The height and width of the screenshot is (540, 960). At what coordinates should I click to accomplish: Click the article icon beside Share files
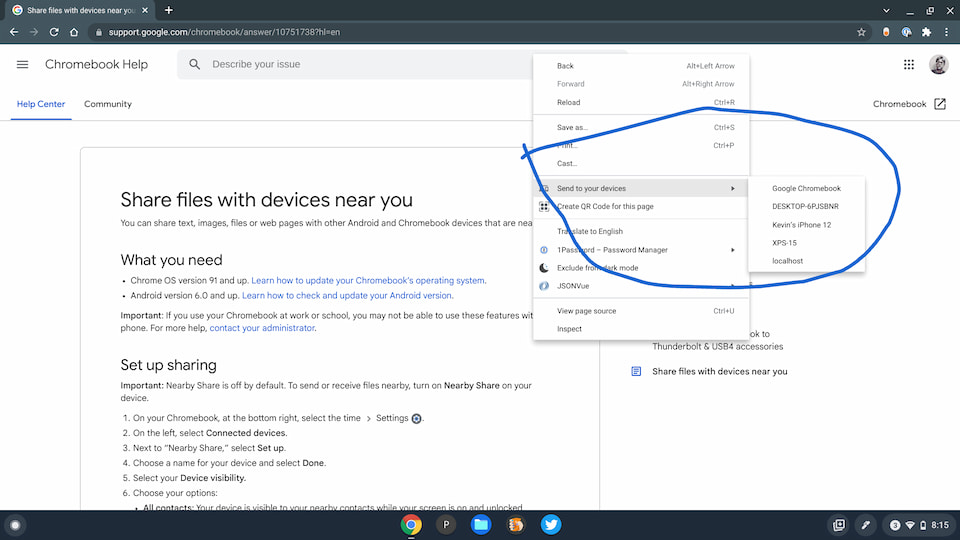(x=636, y=372)
